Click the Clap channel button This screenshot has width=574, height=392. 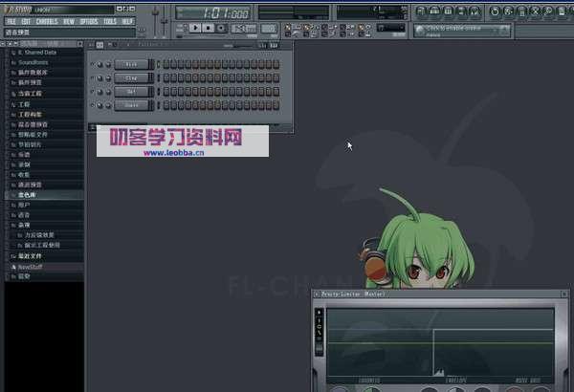[x=132, y=78]
